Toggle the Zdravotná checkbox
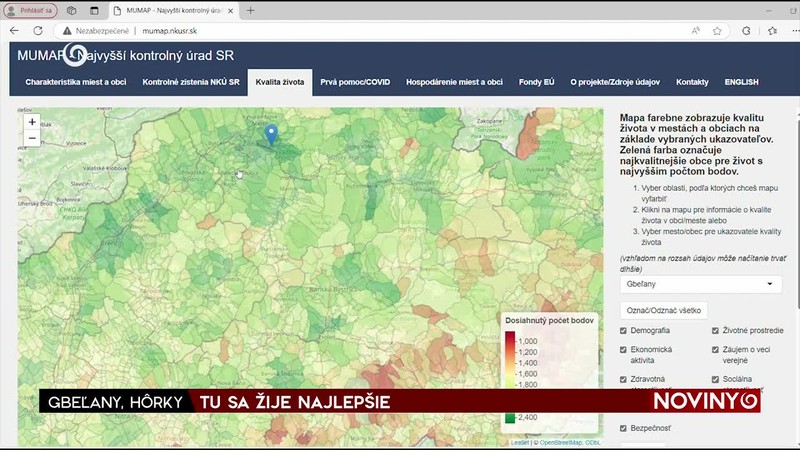Screen dimensions: 800x450 point(623,380)
